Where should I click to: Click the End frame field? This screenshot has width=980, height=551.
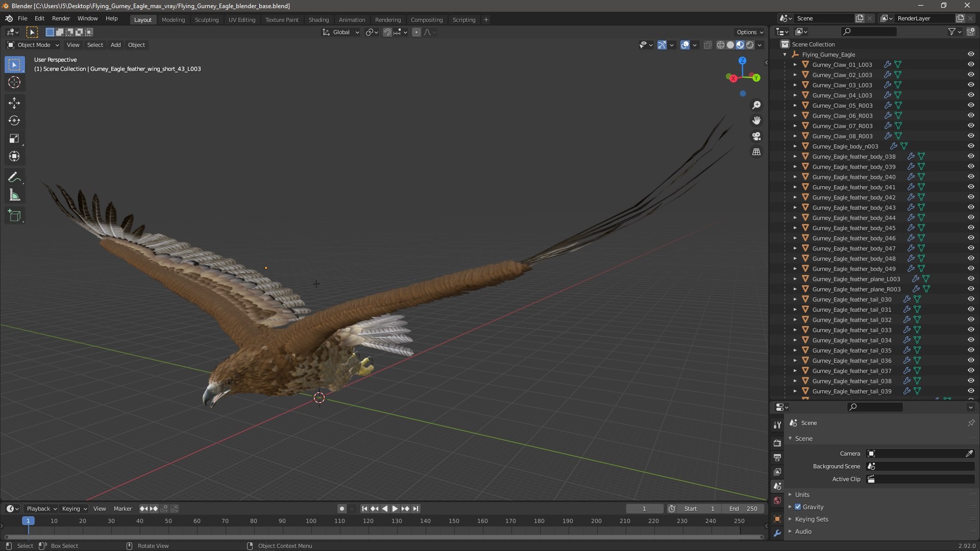[x=744, y=509]
